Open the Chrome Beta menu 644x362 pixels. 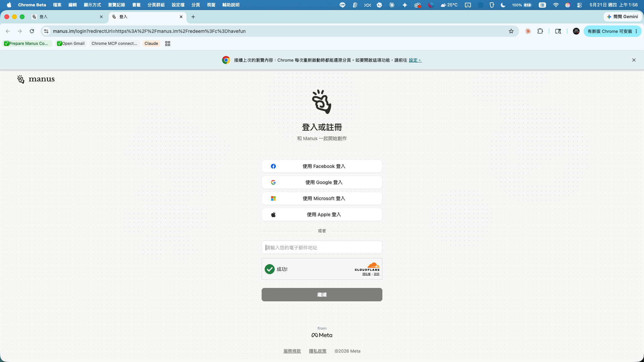pyautogui.click(x=32, y=5)
